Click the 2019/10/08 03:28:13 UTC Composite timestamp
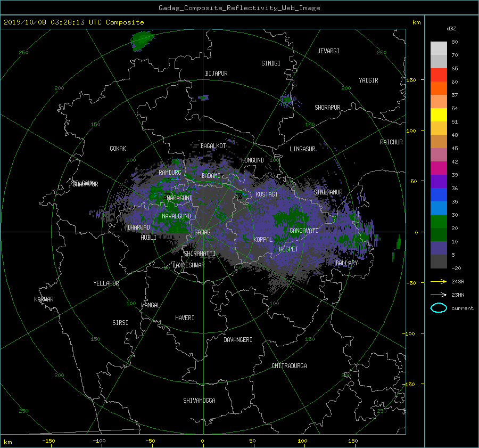The height and width of the screenshot is (448, 479). coord(73,22)
